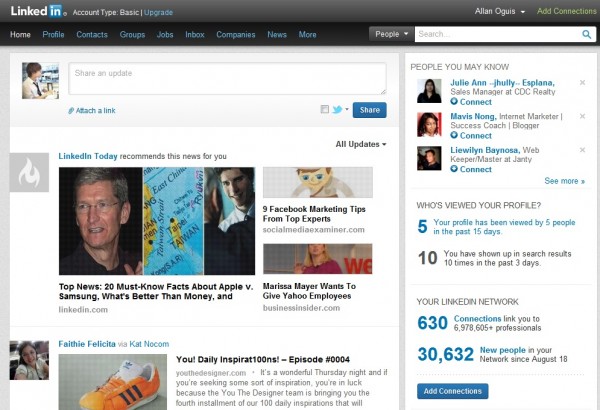Open the People search filter dropdown
This screenshot has height=410, width=600.
(x=391, y=34)
